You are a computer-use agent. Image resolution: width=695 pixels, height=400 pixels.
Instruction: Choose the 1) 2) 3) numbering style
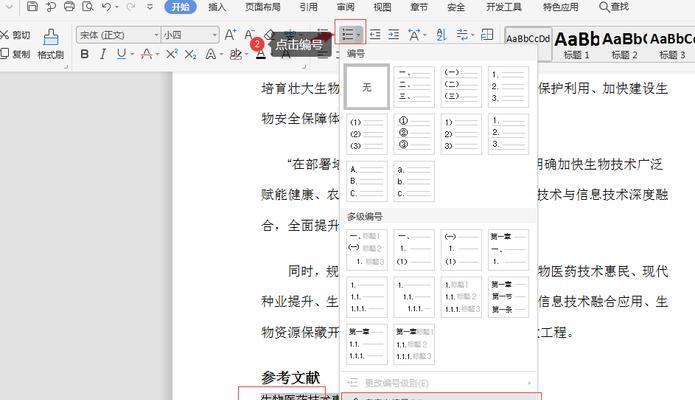(x=461, y=134)
